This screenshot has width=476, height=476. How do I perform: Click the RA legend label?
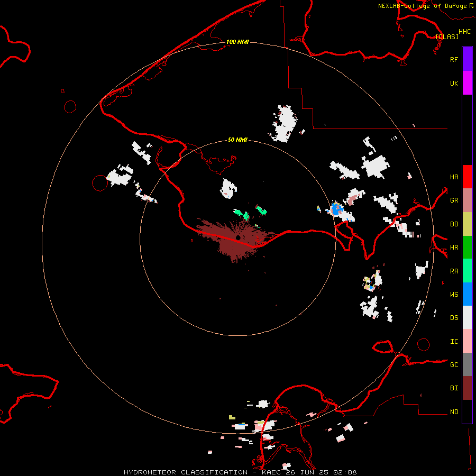click(x=454, y=271)
